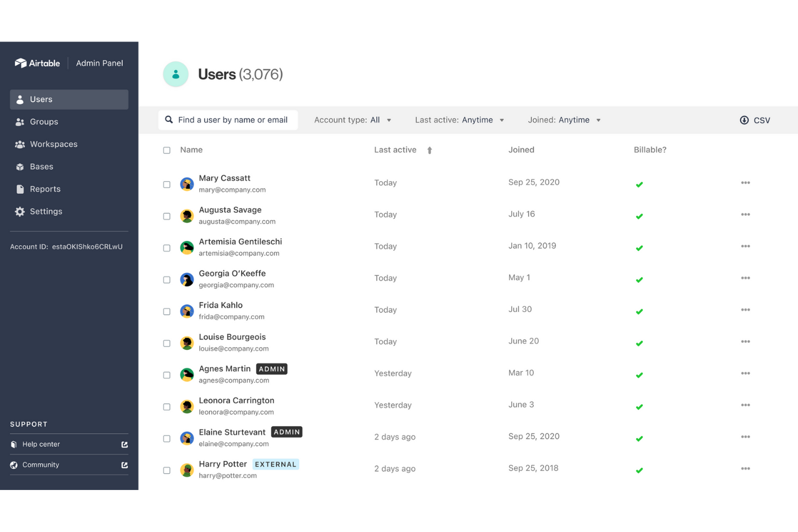The width and height of the screenshot is (798, 532).
Task: Open the Settings gear in sidebar
Action: [20, 211]
